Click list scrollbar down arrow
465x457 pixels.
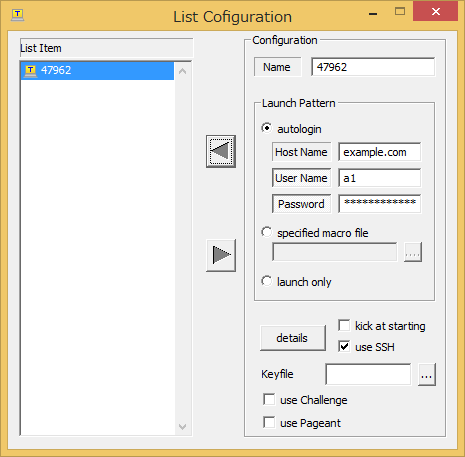[x=182, y=426]
